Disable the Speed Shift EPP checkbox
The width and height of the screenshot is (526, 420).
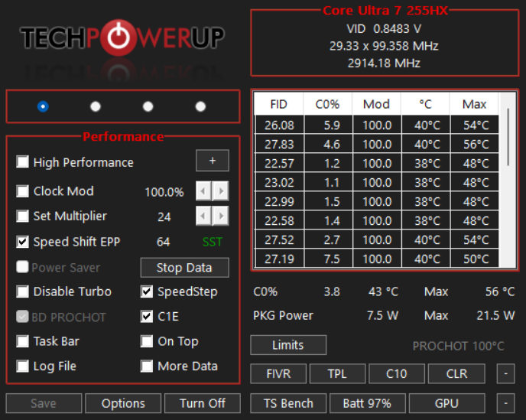coord(23,242)
